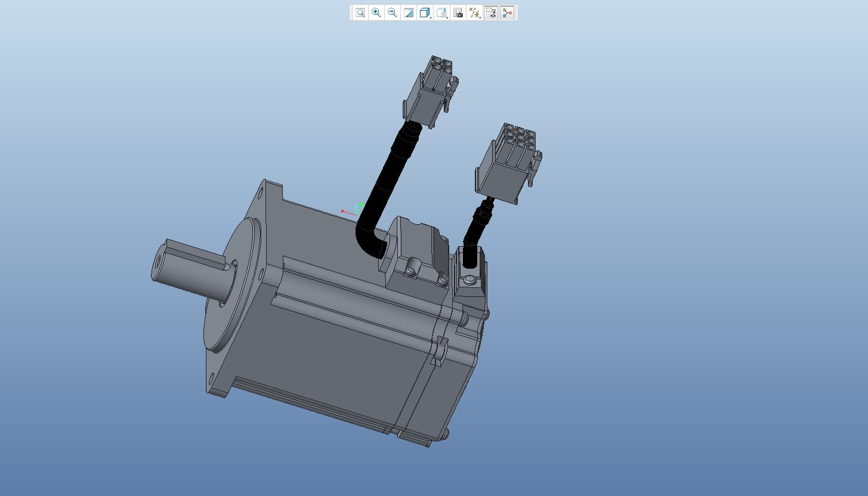Click the Repaint screen icon
The width and height of the screenshot is (868, 496).
coord(409,13)
